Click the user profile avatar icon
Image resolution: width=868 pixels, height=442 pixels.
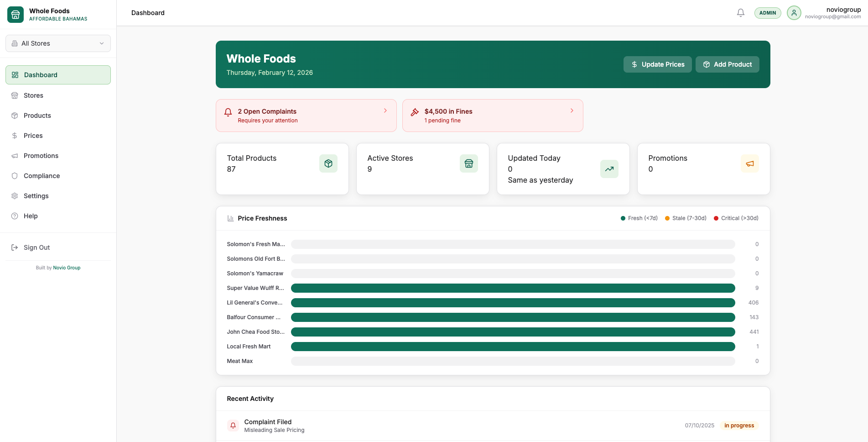pyautogui.click(x=794, y=13)
